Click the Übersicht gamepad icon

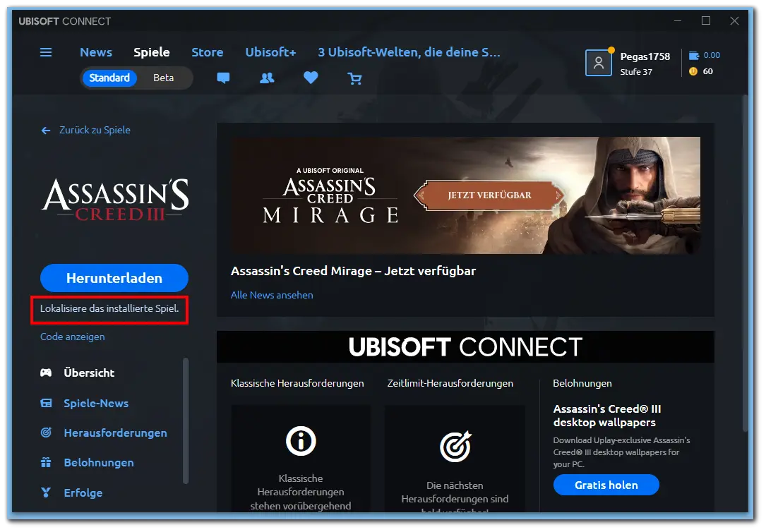(46, 373)
